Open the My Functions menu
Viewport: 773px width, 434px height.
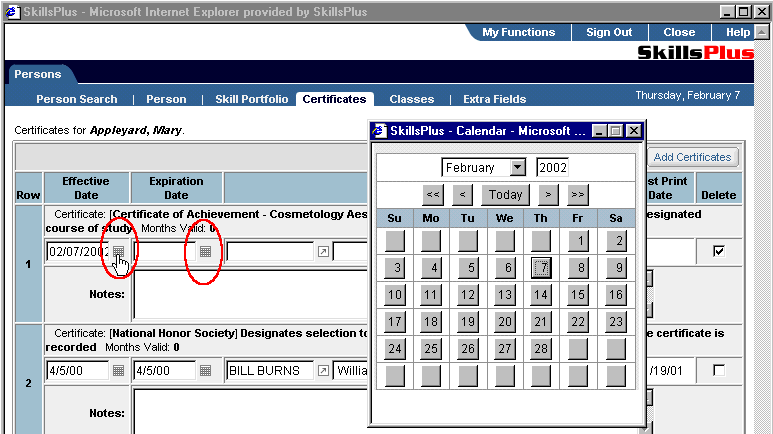coord(519,33)
